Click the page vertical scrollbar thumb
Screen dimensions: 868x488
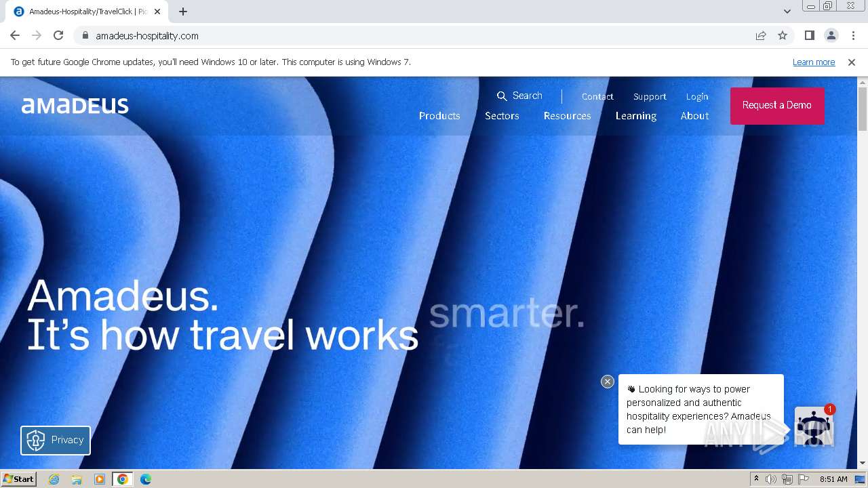[863, 108]
